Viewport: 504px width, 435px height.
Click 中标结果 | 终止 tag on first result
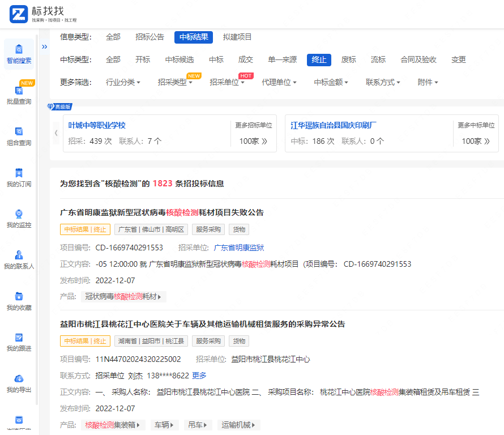85,229
